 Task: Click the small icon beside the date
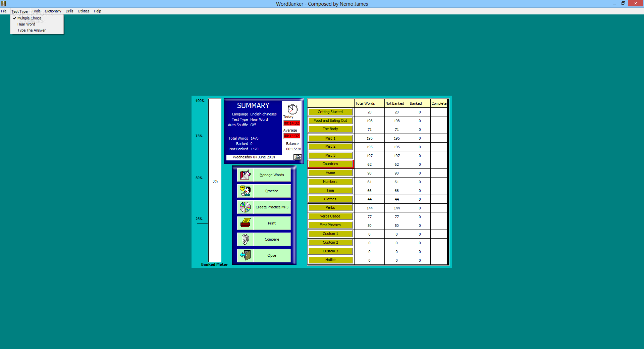[x=298, y=157]
